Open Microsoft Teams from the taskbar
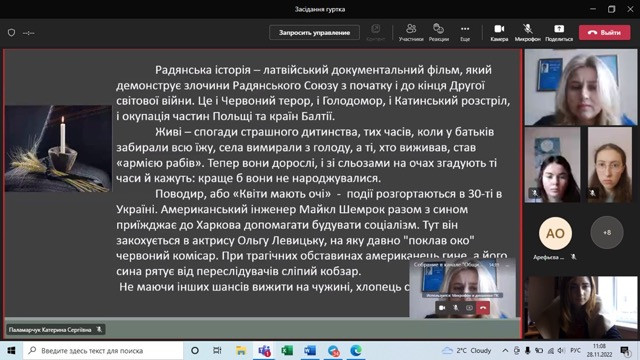 point(264,351)
